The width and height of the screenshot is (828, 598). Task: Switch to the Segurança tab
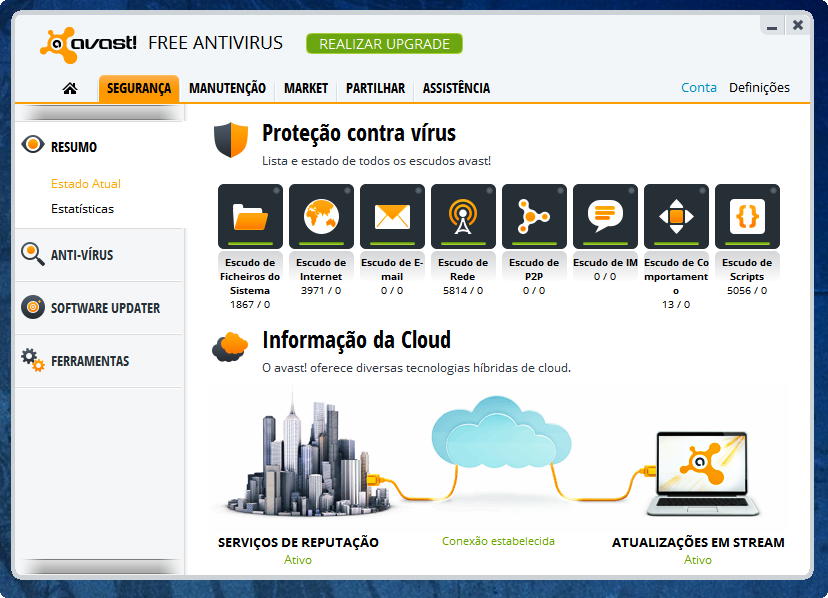[139, 88]
